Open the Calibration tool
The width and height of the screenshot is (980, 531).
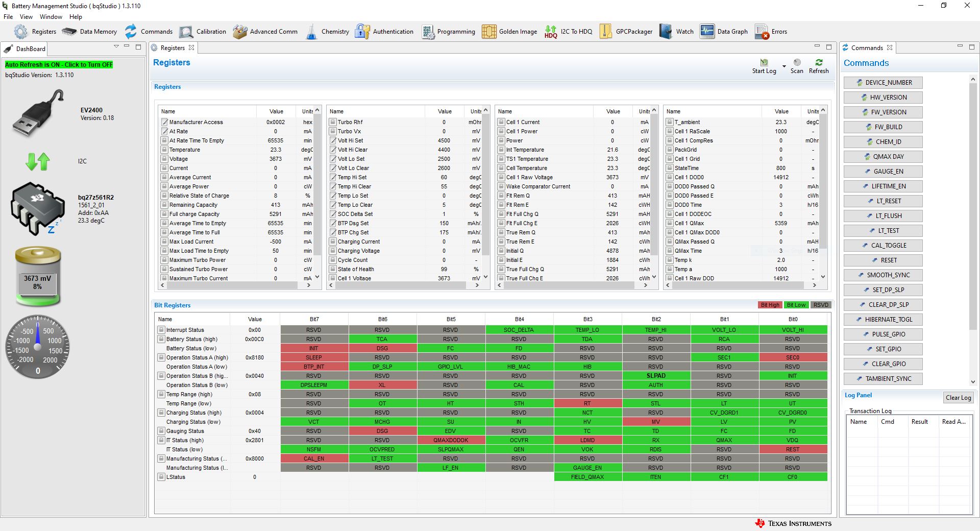click(x=203, y=32)
